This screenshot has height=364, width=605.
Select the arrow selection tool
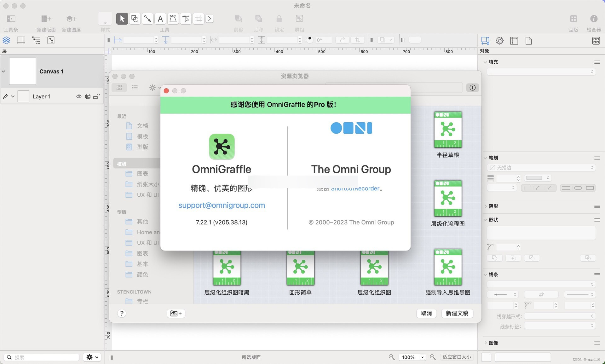(x=122, y=19)
